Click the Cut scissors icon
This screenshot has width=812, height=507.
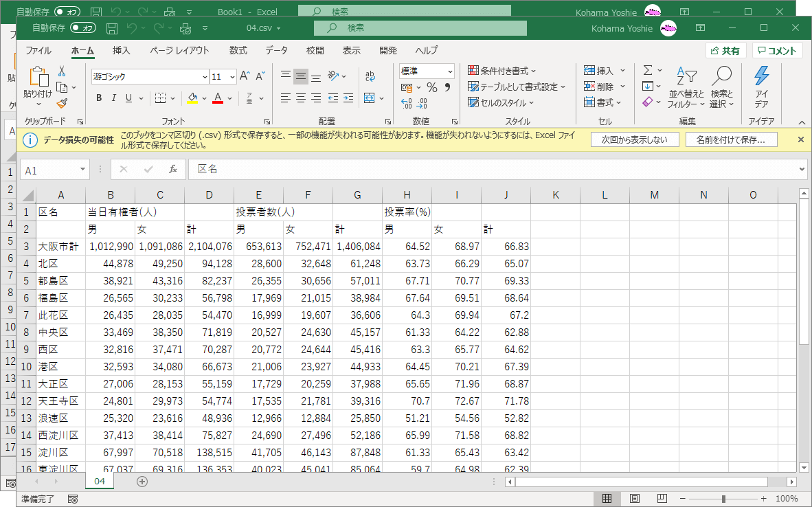pyautogui.click(x=62, y=71)
